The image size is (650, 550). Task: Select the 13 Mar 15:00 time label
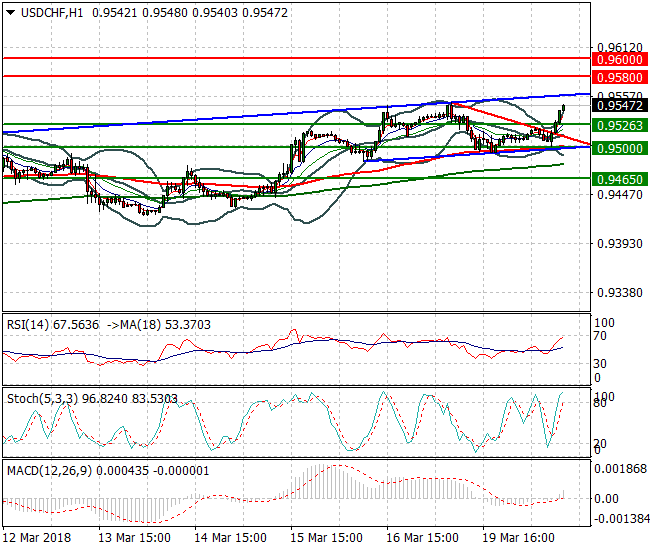coord(134,538)
